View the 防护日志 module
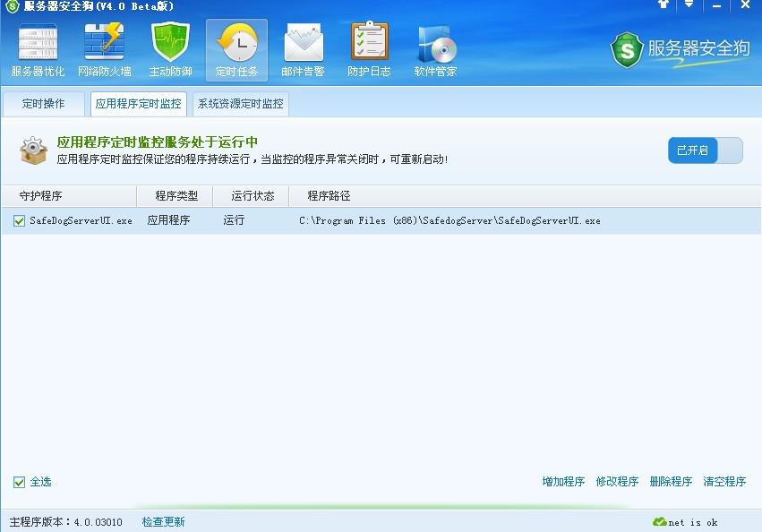 point(369,49)
